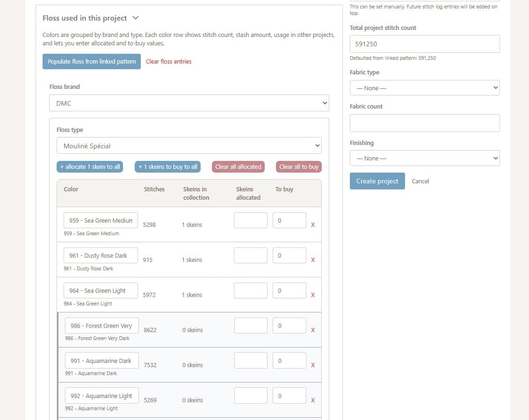Click the Clear all allocated button
This screenshot has height=420, width=529.
(x=238, y=167)
